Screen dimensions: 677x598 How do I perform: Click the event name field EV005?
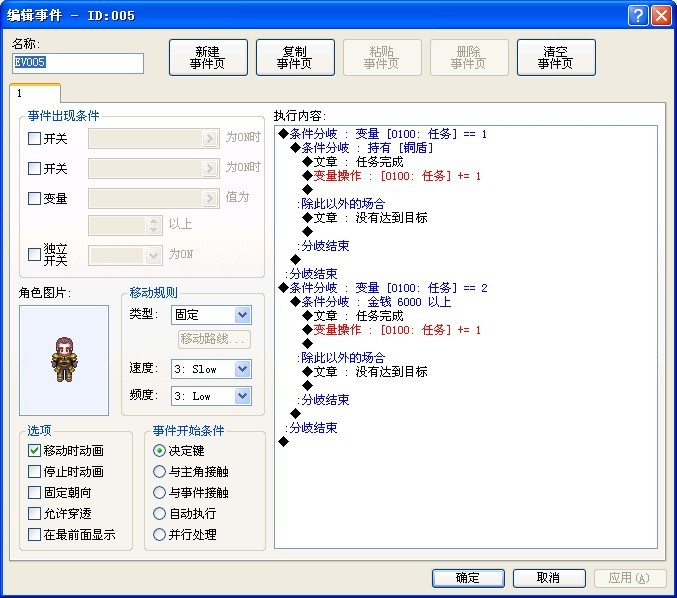tap(78, 63)
